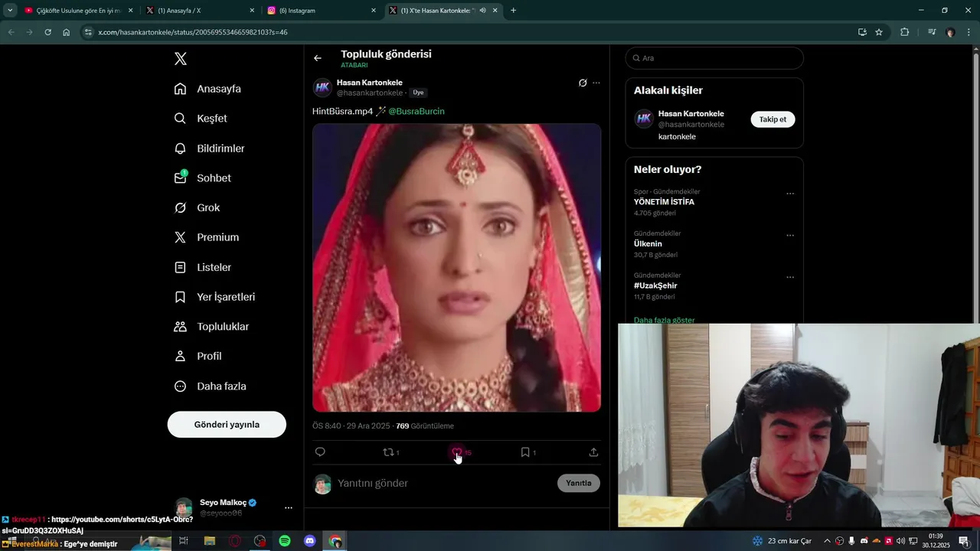This screenshot has width=980, height=551.
Task: Click the address bar URL
Action: [193, 32]
